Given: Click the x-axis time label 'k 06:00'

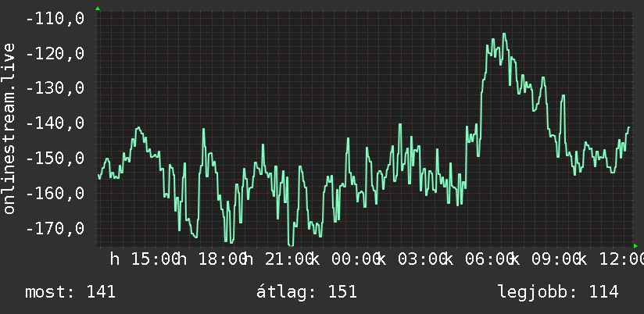Looking at the screenshot, I should (x=479, y=259).
